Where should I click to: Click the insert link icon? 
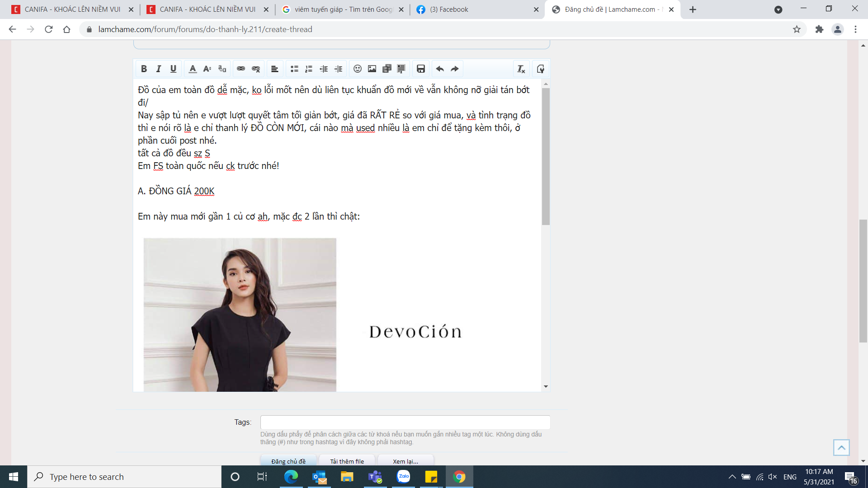241,69
